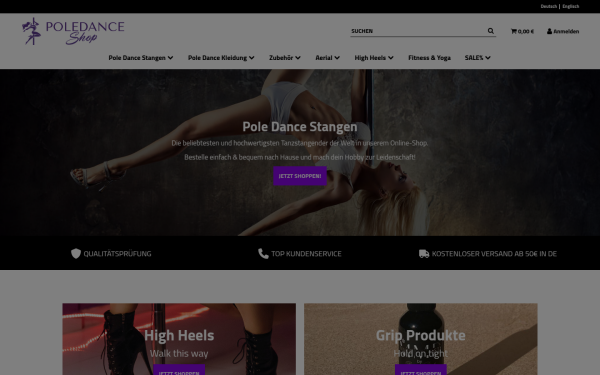600x375 pixels.
Task: Click Jetzt Shoppen under Grip Produkte
Action: click(421, 370)
